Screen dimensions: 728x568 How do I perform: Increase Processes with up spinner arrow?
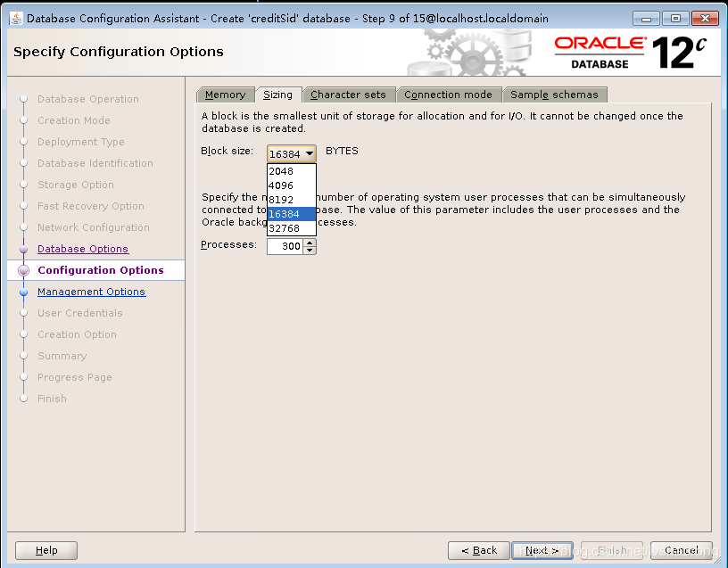pos(310,243)
